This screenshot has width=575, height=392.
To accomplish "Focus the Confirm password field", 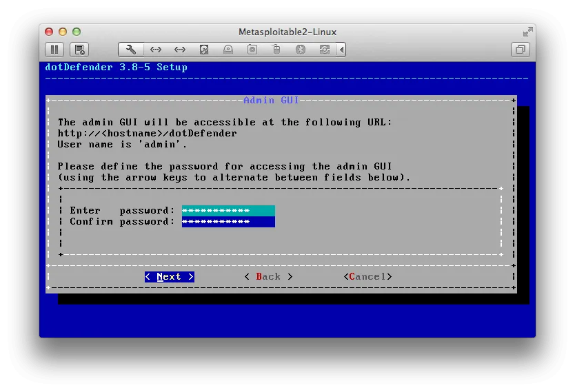I will (228, 222).
